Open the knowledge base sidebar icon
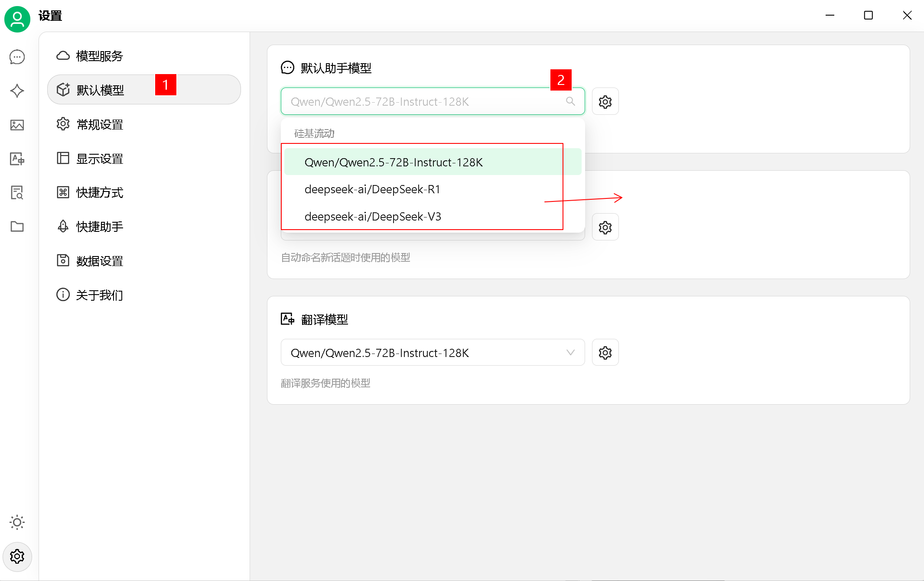This screenshot has height=581, width=924. [x=17, y=192]
